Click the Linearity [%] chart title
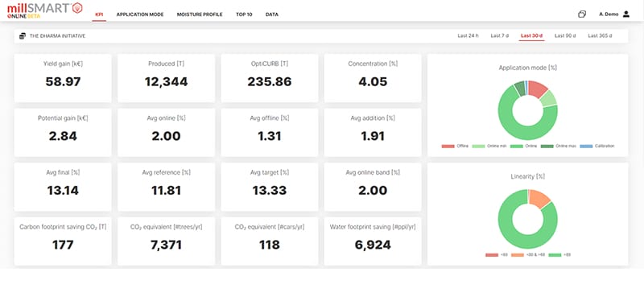The height and width of the screenshot is (293, 644). coord(528,176)
